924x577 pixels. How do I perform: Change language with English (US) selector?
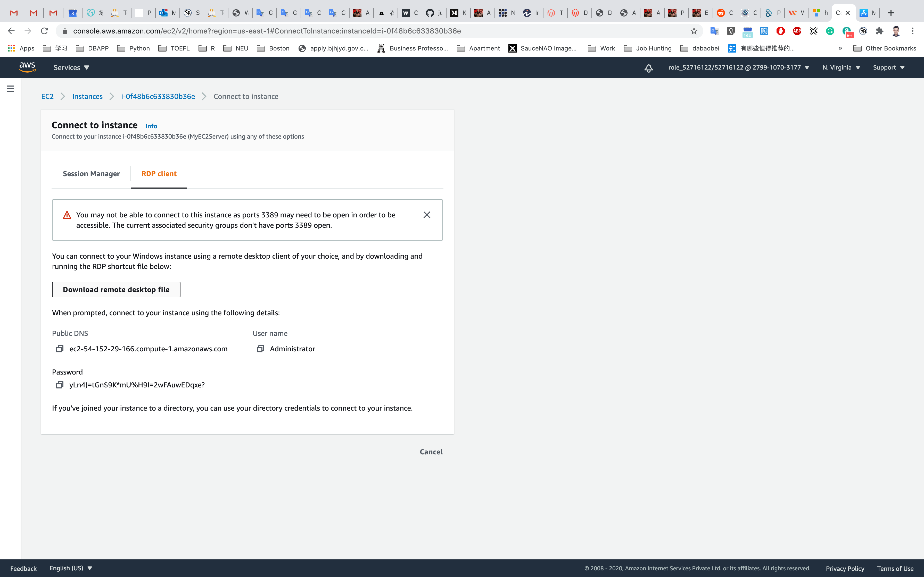point(71,568)
